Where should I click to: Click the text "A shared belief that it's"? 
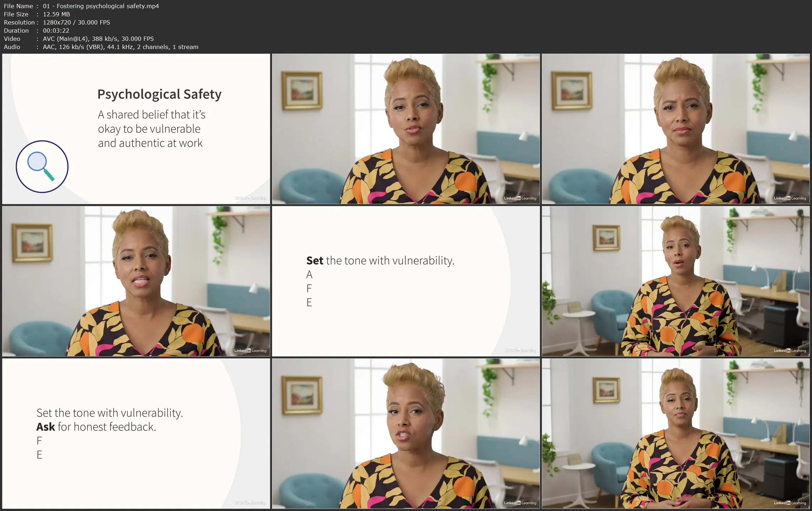152,115
